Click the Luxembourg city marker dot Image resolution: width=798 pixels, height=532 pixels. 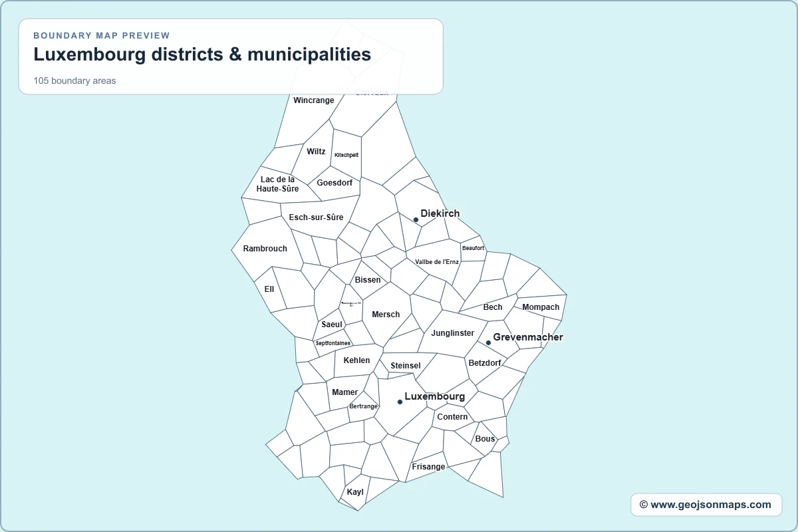coord(400,402)
